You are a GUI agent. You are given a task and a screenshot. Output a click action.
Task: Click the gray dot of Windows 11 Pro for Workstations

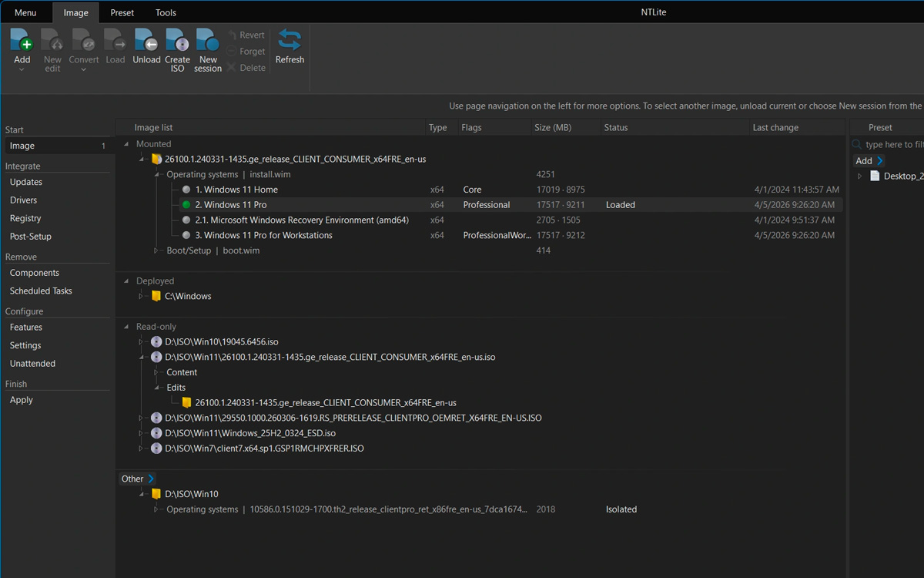[x=186, y=235]
